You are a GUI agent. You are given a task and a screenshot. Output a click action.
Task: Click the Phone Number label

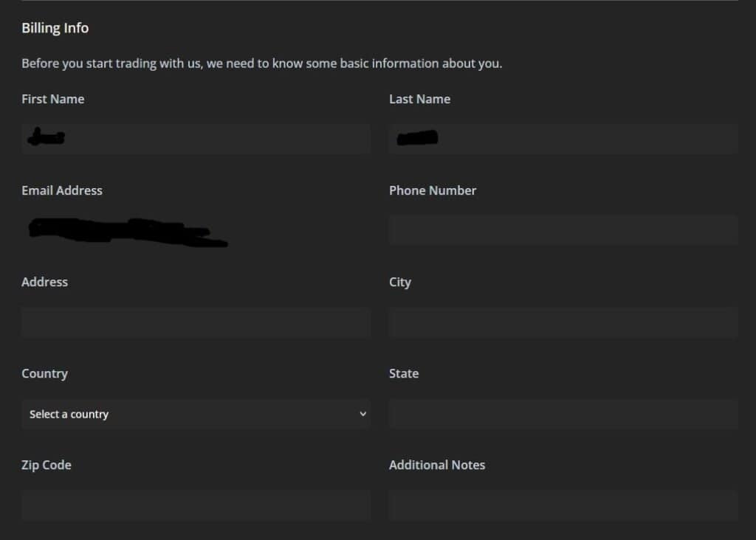[x=433, y=190]
